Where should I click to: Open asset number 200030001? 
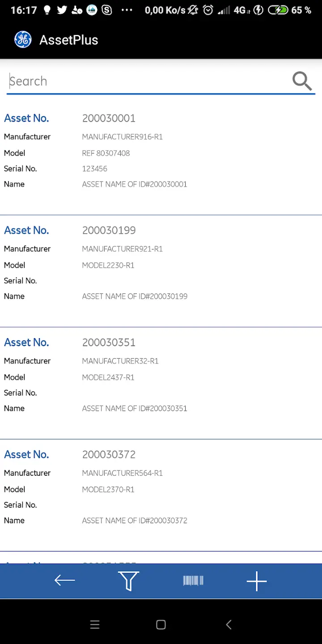(109, 118)
